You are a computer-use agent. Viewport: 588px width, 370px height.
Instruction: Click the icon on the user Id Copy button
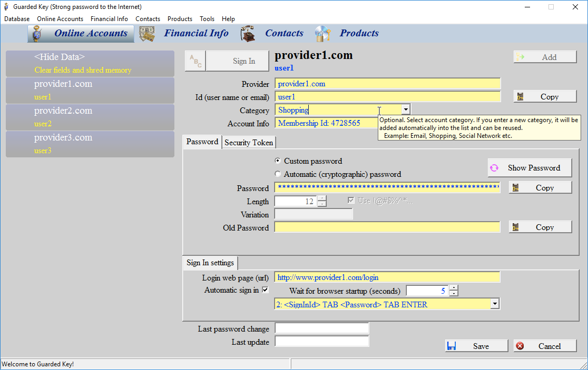click(x=520, y=97)
